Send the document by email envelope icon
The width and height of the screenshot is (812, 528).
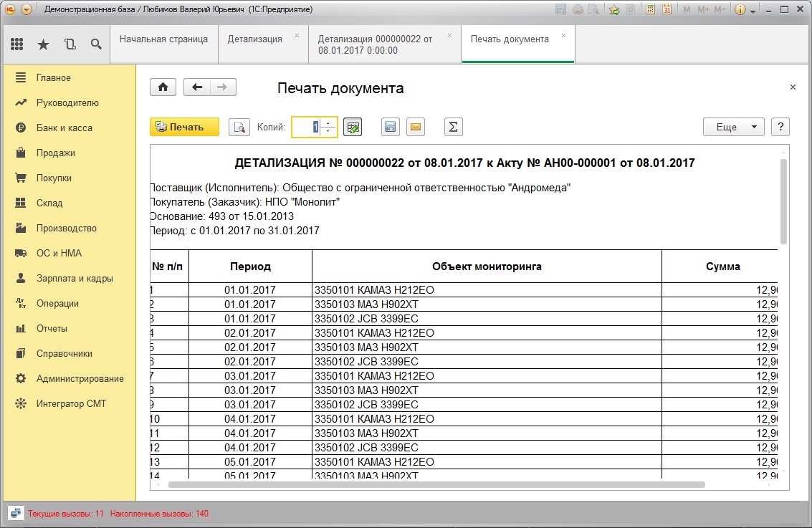[416, 127]
